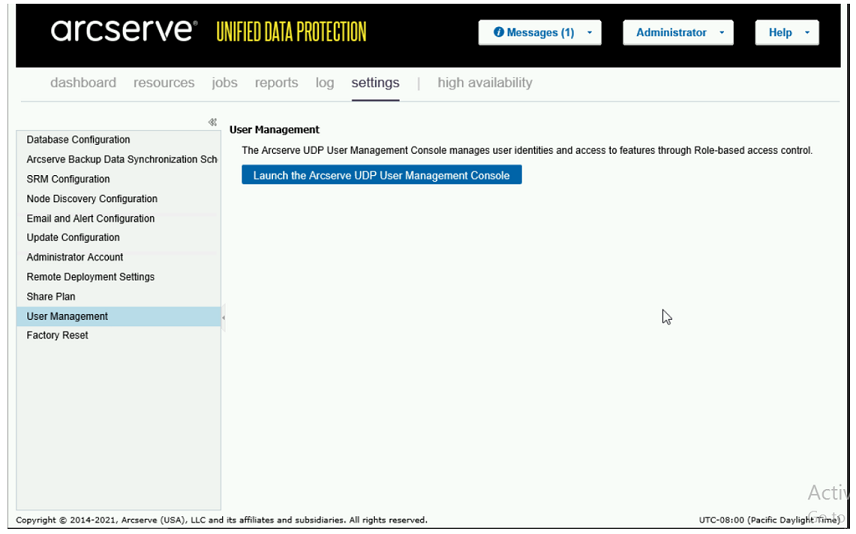This screenshot has height=534, width=856.
Task: Select Update Configuration in sidebar
Action: pyautogui.click(x=118, y=238)
